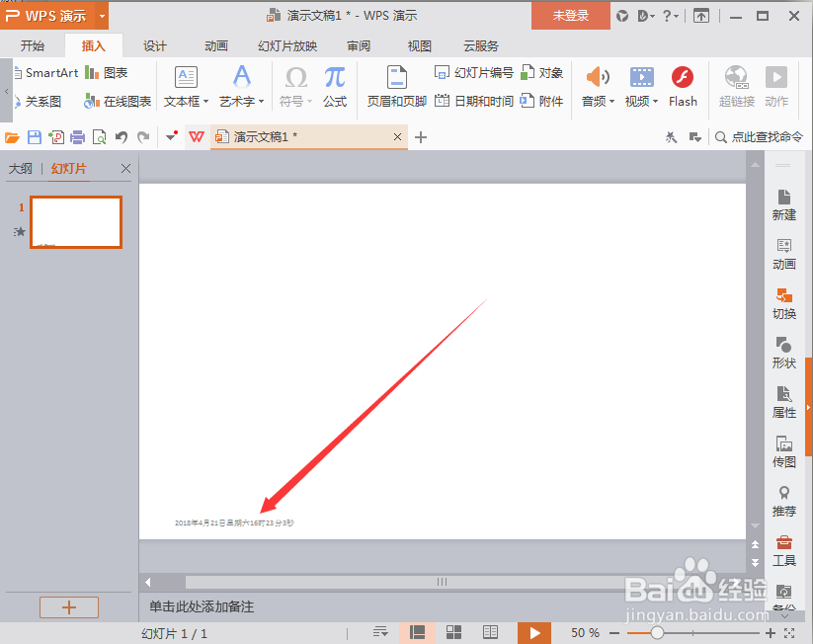Print the presentation
The image size is (813, 644).
[77, 137]
